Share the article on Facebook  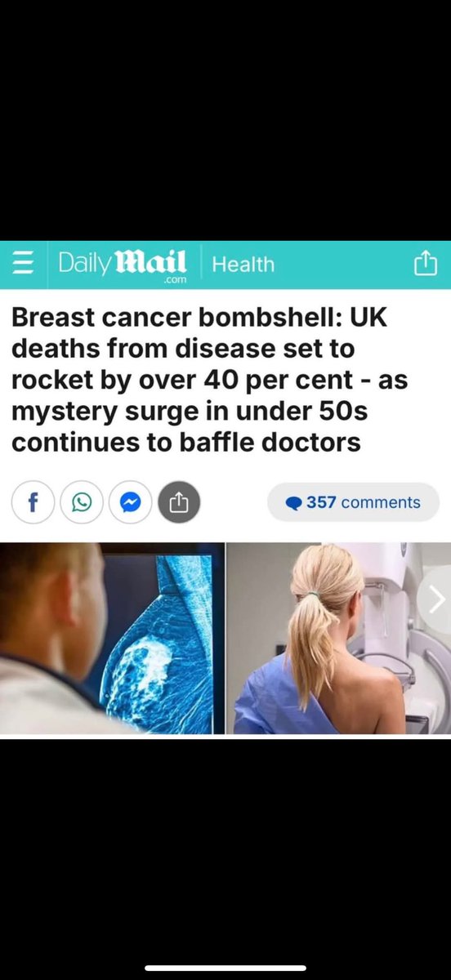(33, 502)
